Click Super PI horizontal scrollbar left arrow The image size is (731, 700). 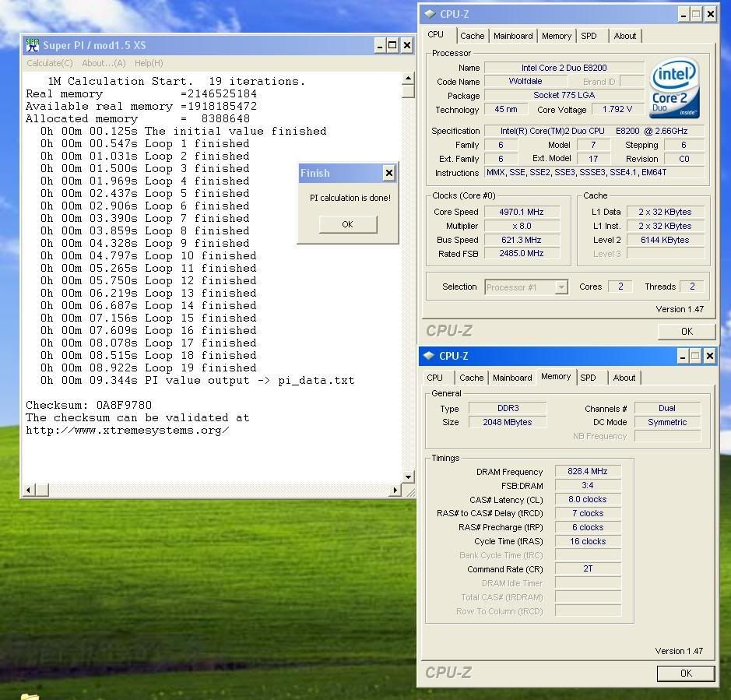point(29,490)
